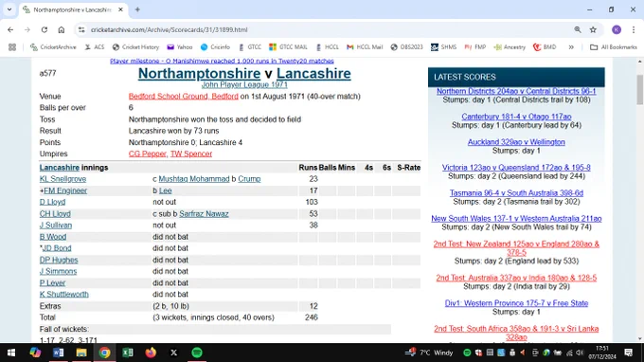Open Canterbury v Otago latest score

coord(516,117)
